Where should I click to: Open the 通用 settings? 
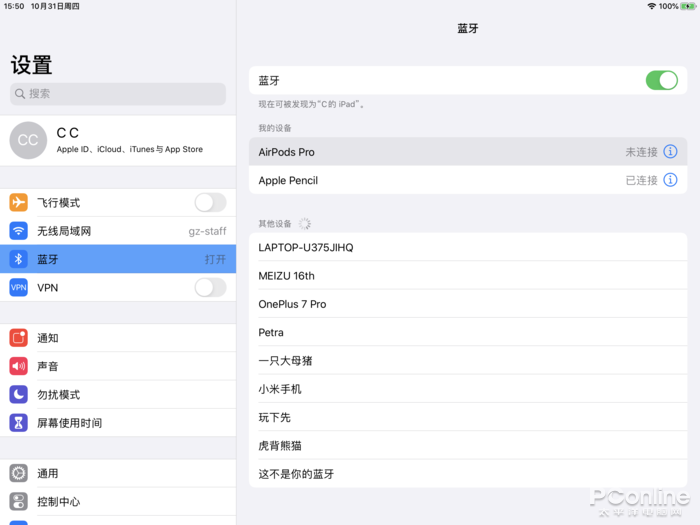118,473
